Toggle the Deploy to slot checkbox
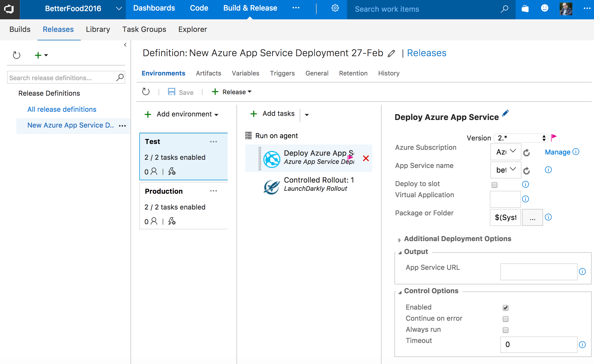The width and height of the screenshot is (594, 364). (495, 185)
